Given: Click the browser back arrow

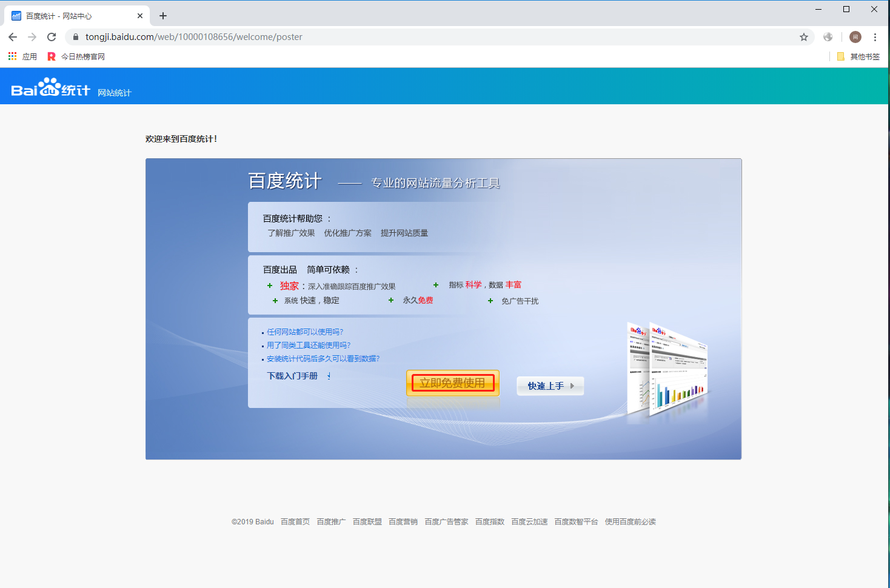Looking at the screenshot, I should point(13,37).
